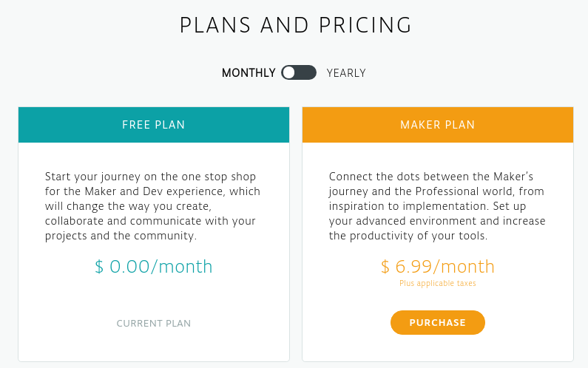Click the white knob of the billing switch
This screenshot has height=368, width=588.
point(289,72)
